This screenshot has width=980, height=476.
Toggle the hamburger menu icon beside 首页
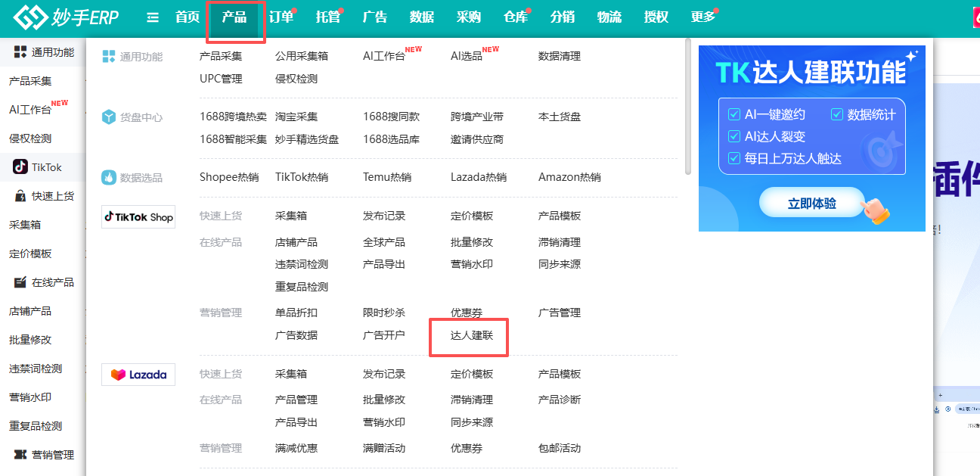tap(153, 17)
